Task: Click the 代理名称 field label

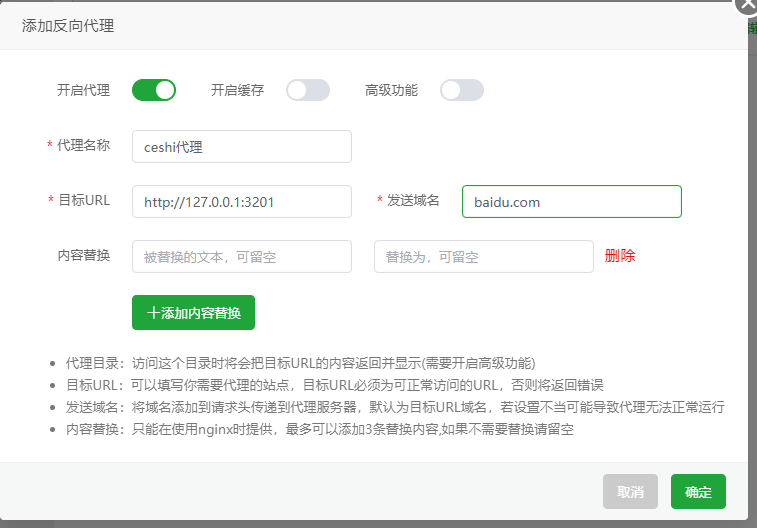Action: click(84, 145)
